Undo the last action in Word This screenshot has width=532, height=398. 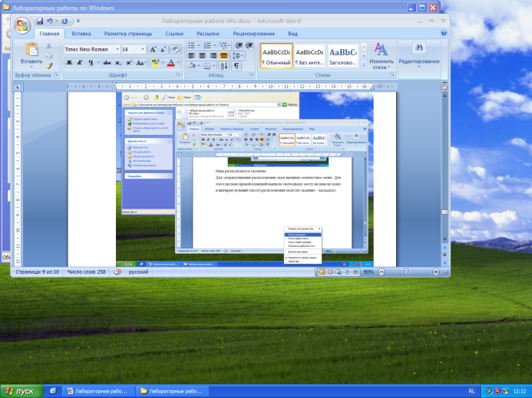[x=50, y=21]
